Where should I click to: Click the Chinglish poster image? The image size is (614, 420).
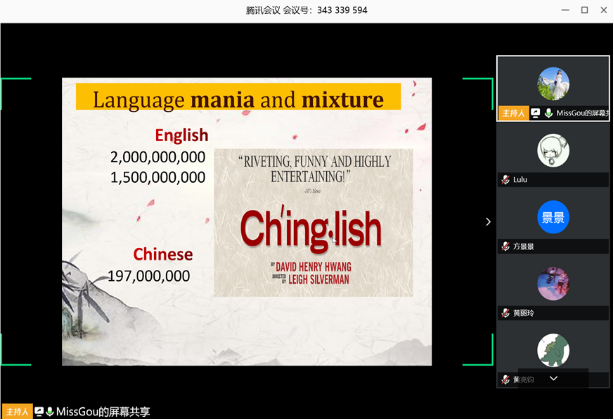(313, 222)
